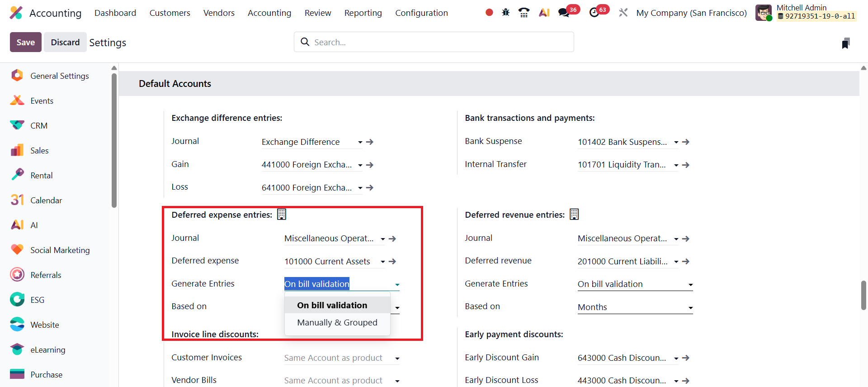Click the red recording indicator icon
Image resolution: width=868 pixels, height=387 pixels.
pos(489,13)
